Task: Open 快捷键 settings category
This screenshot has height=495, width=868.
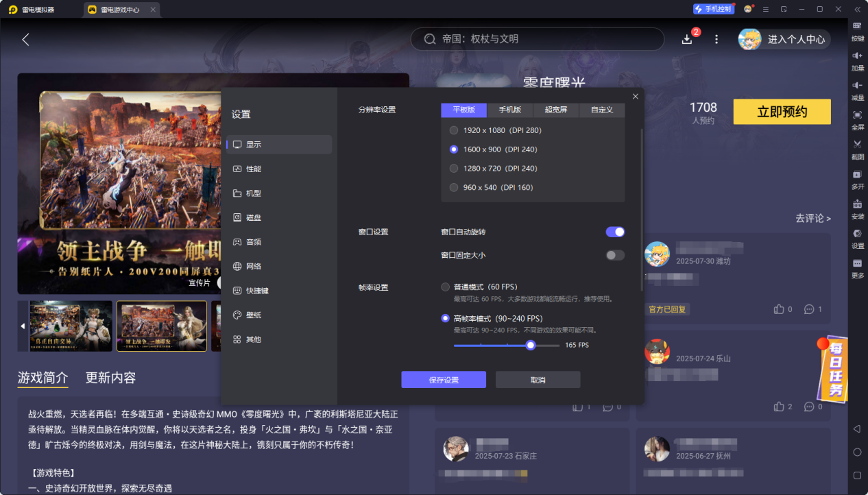Action: pyautogui.click(x=279, y=291)
